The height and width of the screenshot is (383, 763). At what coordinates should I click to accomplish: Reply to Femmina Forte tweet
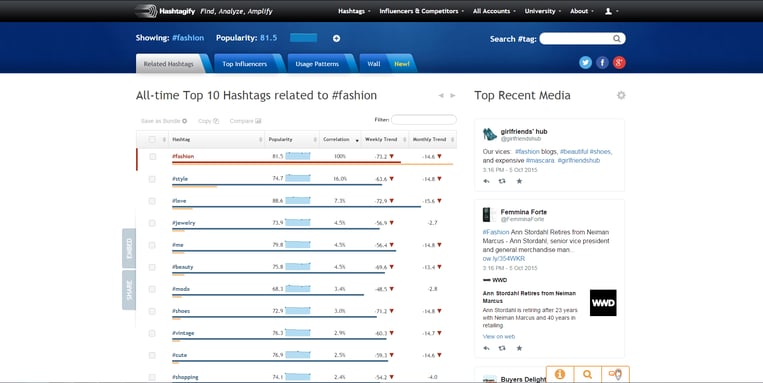point(486,348)
